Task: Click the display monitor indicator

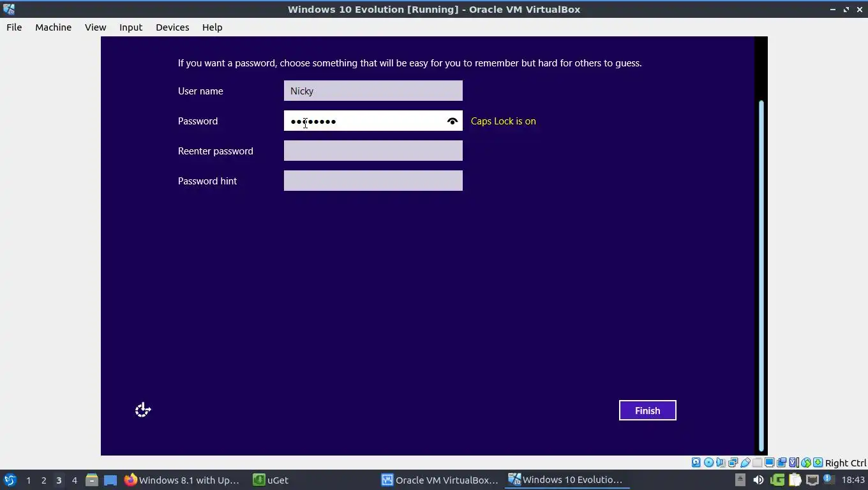Action: pos(769,463)
